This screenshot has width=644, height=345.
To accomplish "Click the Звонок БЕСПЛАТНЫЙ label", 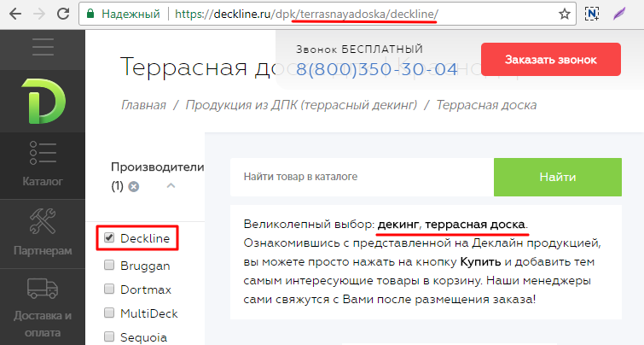I will [359, 50].
